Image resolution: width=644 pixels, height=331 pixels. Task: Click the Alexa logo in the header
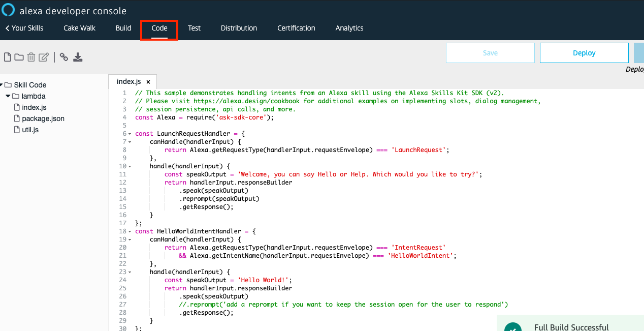[8, 10]
